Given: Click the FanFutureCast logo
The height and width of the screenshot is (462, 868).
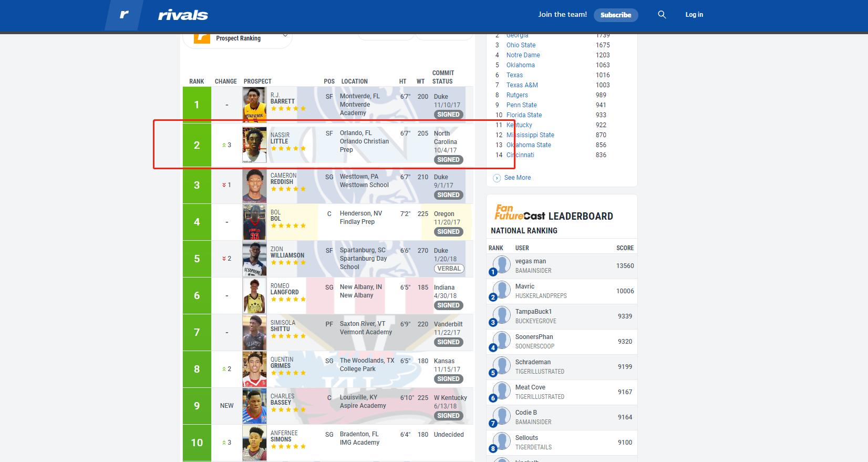Looking at the screenshot, I should click(x=520, y=212).
